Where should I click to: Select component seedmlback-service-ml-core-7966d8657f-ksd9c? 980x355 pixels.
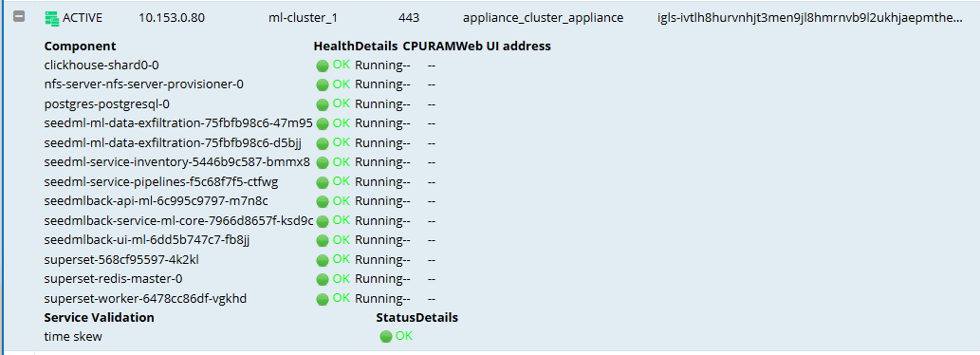pyautogui.click(x=178, y=220)
